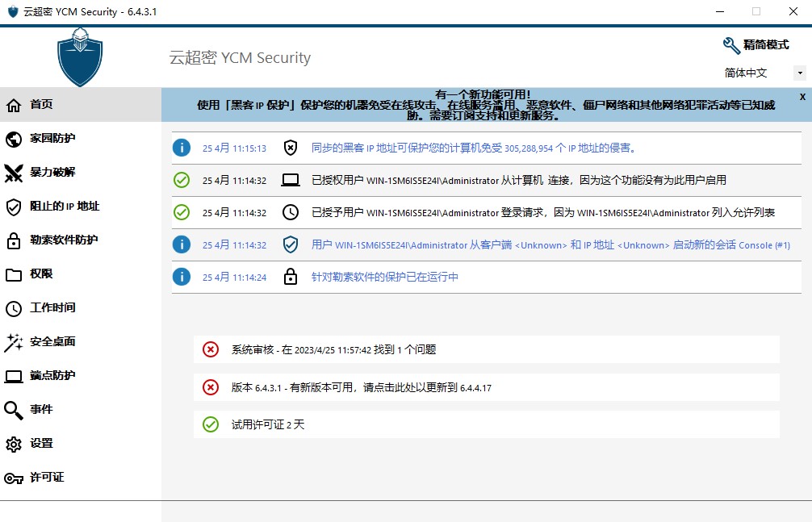Click the blue info icon in Console session row
This screenshot has height=522, width=812.
click(182, 244)
